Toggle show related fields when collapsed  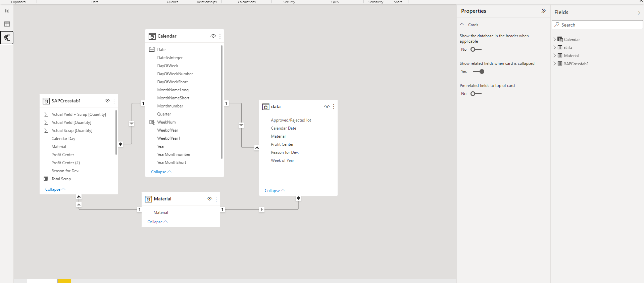pos(479,72)
